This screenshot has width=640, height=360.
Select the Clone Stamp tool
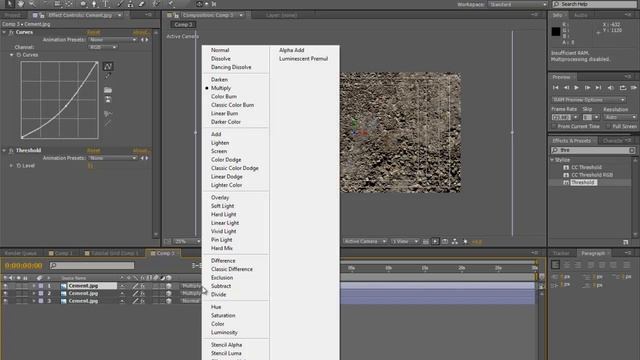pyautogui.click(x=130, y=4)
